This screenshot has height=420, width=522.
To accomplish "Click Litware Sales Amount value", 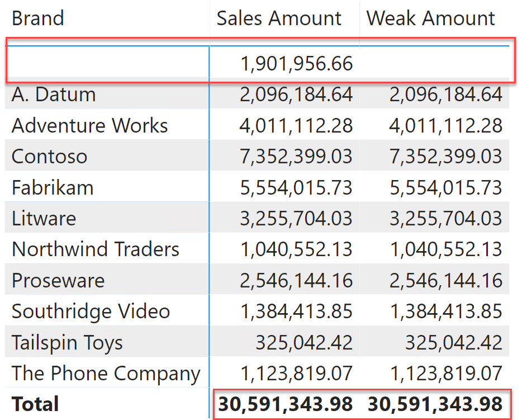I will (x=296, y=219).
